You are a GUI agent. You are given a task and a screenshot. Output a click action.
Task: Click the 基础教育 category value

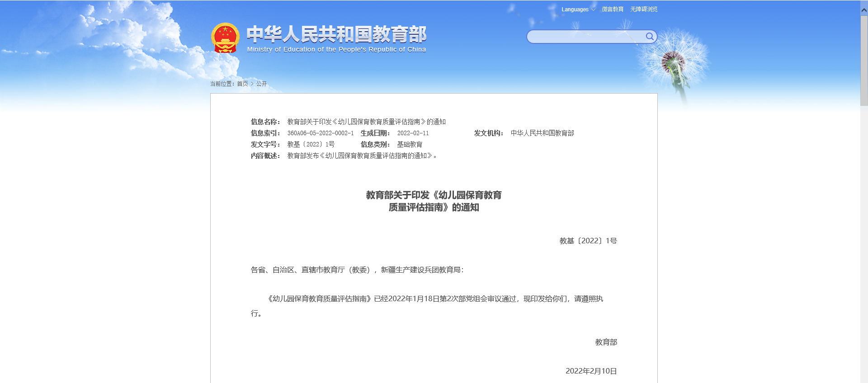410,145
